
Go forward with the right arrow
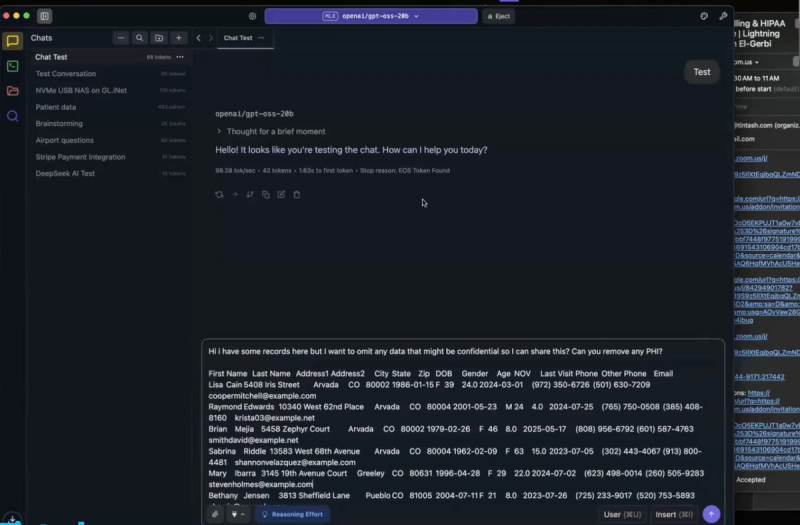[x=211, y=38]
